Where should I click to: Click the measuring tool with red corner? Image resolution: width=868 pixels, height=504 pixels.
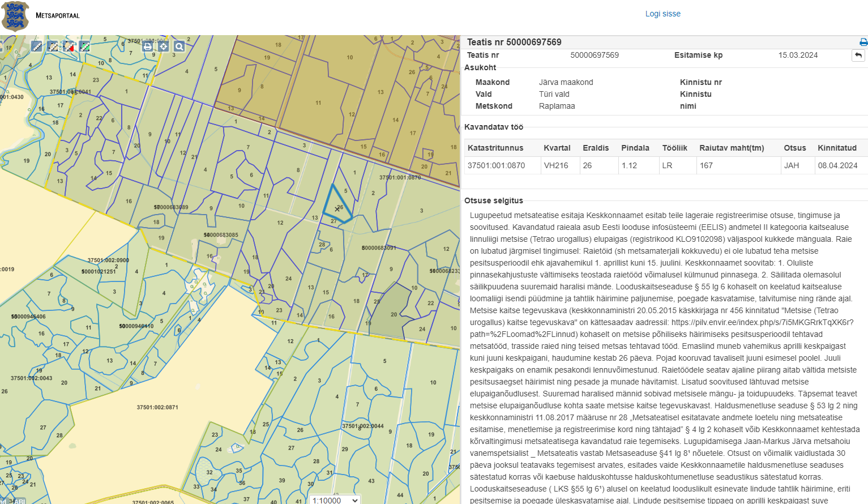[69, 46]
